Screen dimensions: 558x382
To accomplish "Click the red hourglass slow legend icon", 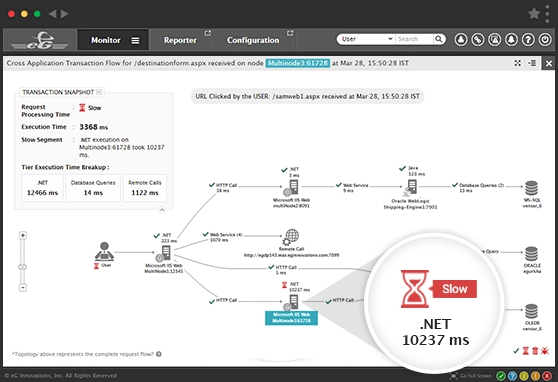I will coord(526,351).
